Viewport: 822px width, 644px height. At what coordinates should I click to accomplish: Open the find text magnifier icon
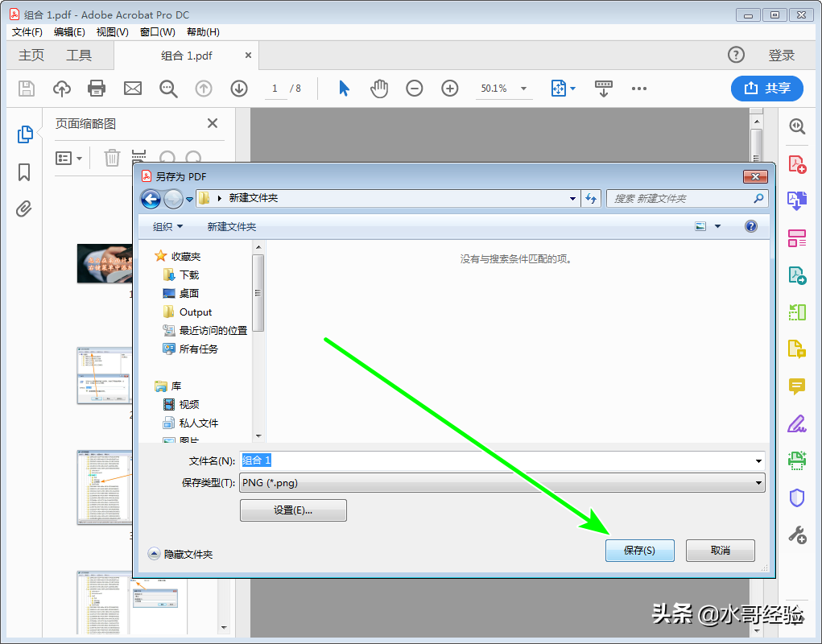click(x=168, y=89)
